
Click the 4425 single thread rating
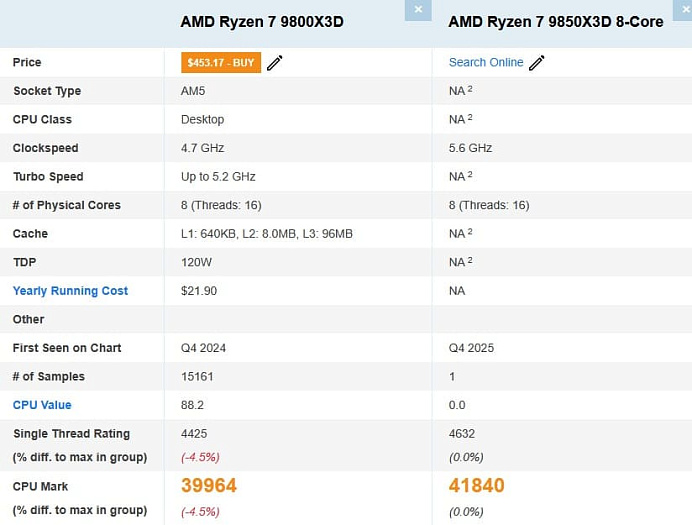(194, 434)
